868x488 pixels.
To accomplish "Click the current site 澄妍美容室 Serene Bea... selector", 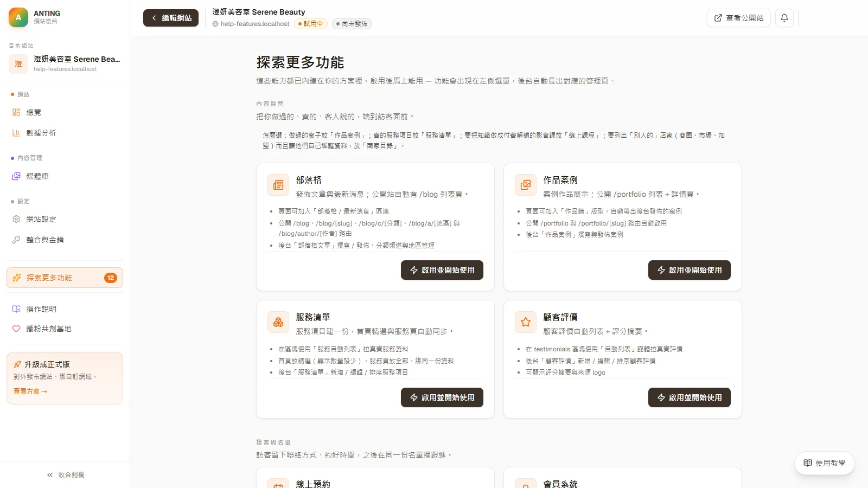I will 65,63.
